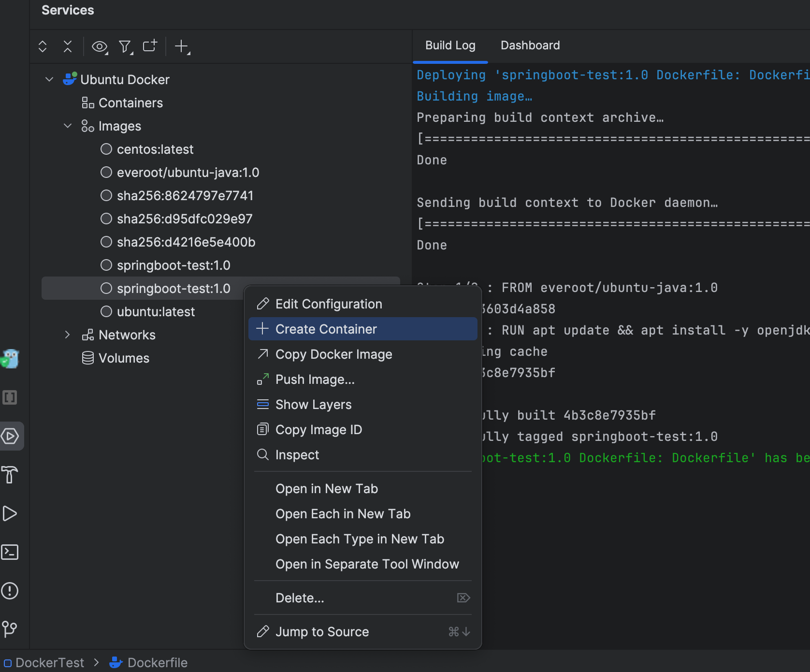Select the Volumes node
Viewport: 810px width, 672px height.
[x=124, y=358]
